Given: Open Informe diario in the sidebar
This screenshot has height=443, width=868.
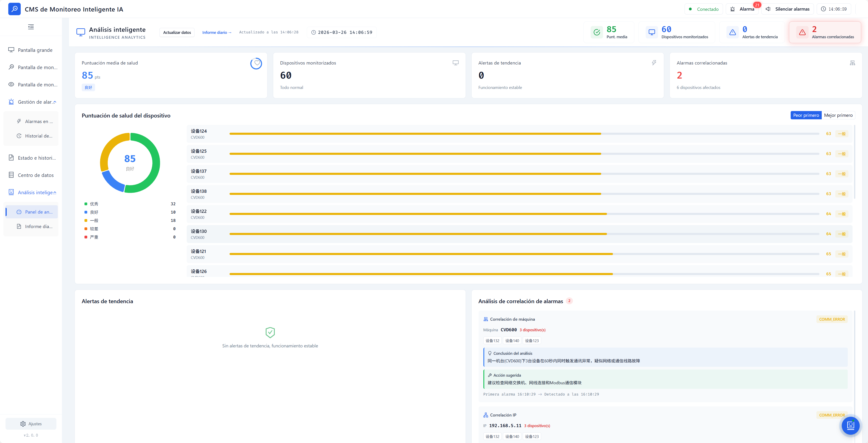Looking at the screenshot, I should coord(38,226).
